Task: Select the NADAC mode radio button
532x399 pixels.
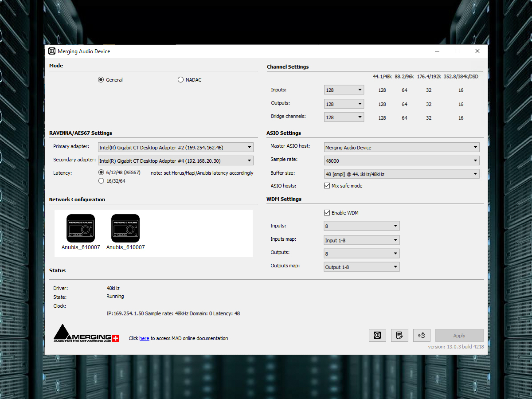Action: click(x=180, y=79)
